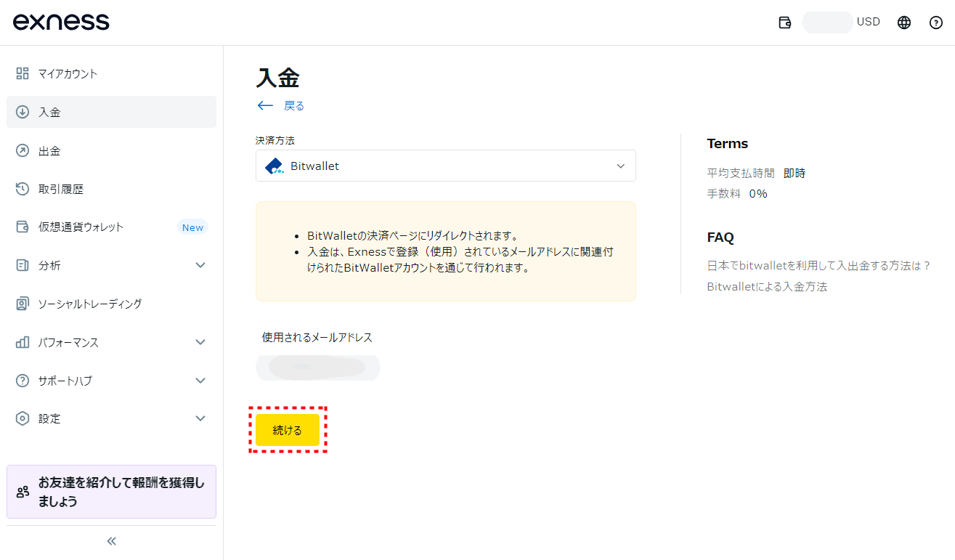Open FAQ 日本でbitwalletを利用して入出金する方法は？
The height and width of the screenshot is (560, 955).
tap(818, 266)
